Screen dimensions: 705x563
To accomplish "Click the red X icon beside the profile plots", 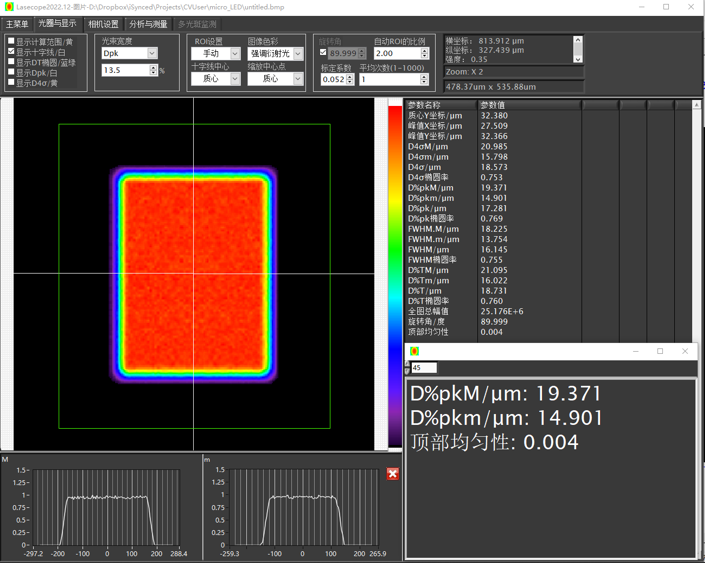I will point(393,473).
